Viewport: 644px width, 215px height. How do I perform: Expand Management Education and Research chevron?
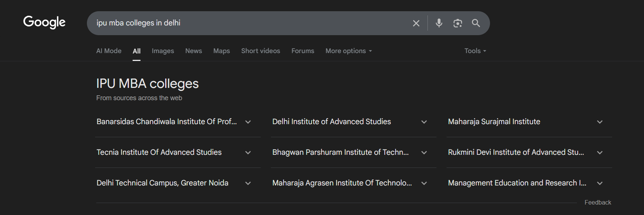(600, 183)
